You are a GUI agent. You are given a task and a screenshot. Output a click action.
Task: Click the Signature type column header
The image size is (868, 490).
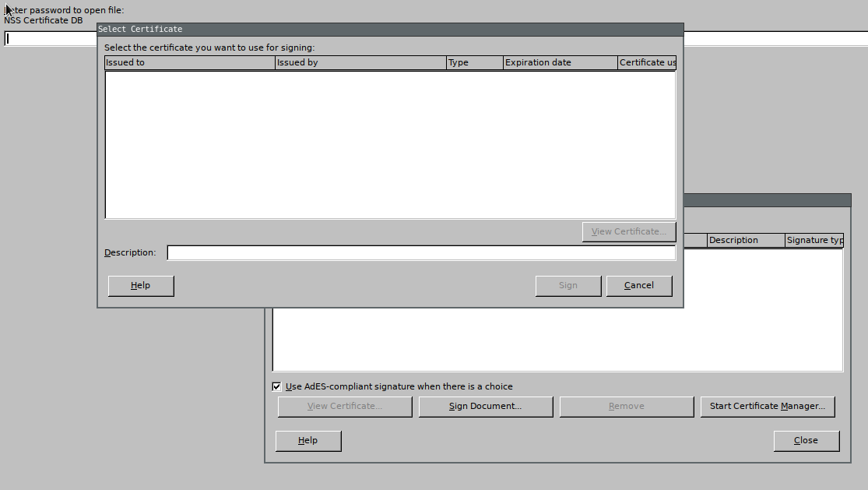pos(814,240)
